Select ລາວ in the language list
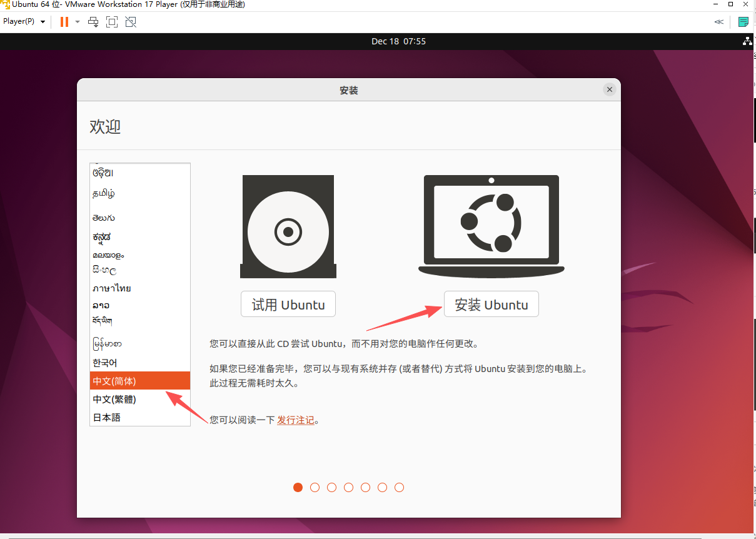 [x=140, y=305]
